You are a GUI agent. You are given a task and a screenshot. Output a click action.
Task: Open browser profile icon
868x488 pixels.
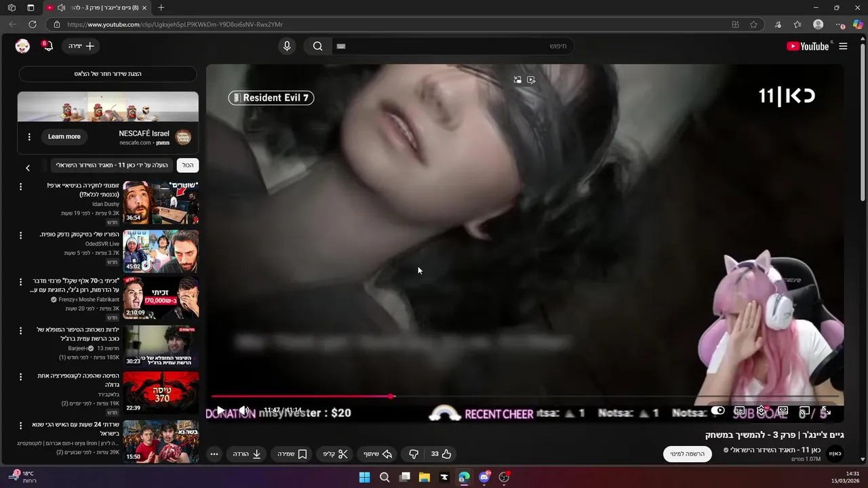[818, 24]
